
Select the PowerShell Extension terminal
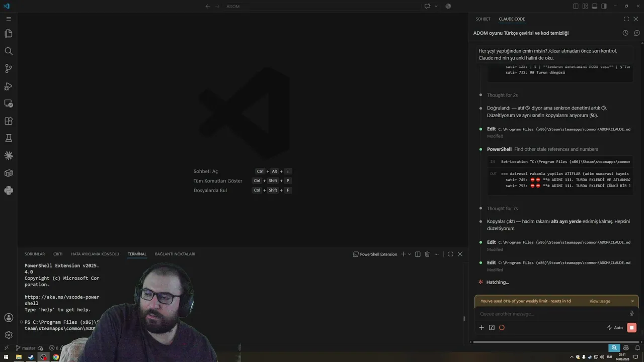coord(375,254)
